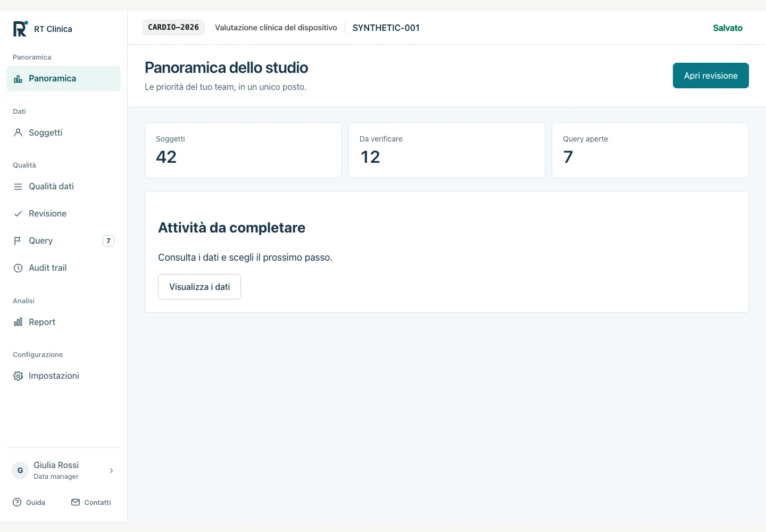Open the Contatti link
The height and width of the screenshot is (532, 766).
pyautogui.click(x=91, y=502)
